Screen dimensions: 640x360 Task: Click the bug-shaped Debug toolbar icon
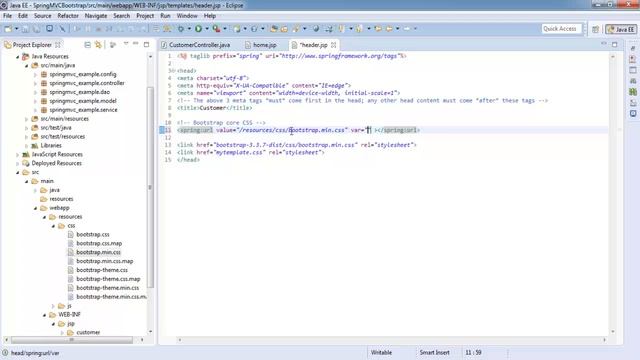point(180,29)
